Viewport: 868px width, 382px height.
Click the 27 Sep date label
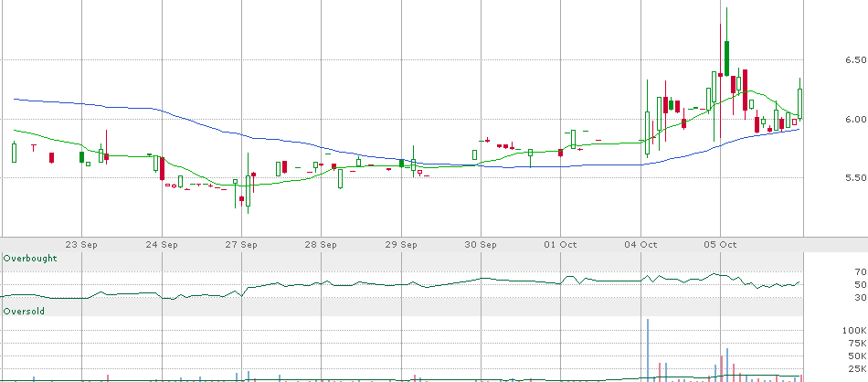tap(242, 245)
